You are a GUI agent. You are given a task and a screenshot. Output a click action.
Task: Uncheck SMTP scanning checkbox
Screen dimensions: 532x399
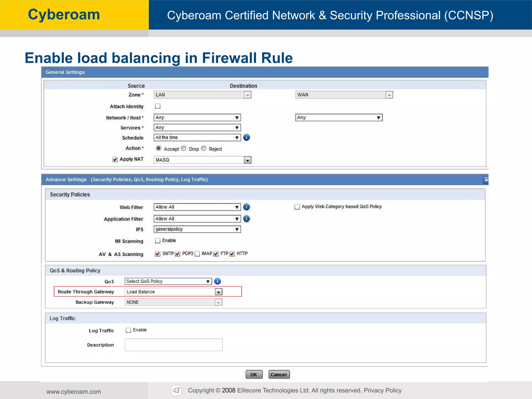coord(157,254)
